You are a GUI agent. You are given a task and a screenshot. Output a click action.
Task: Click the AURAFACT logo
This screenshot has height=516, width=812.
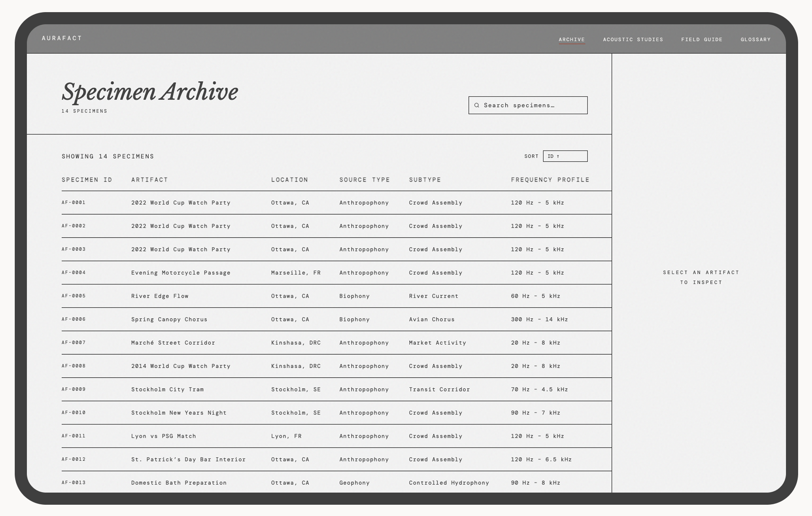[61, 38]
